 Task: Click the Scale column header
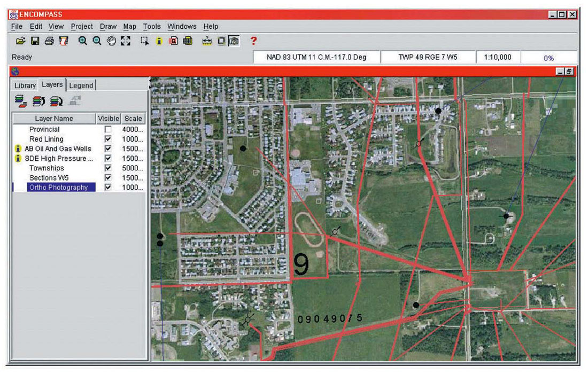pyautogui.click(x=133, y=119)
